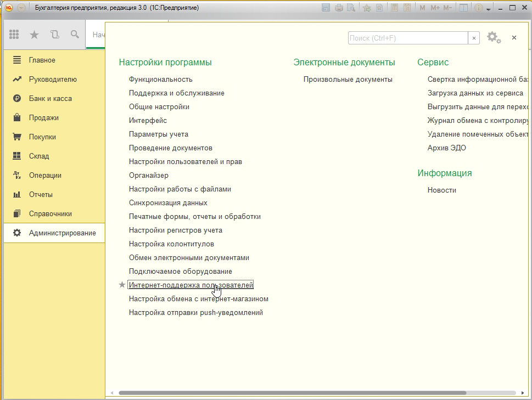Open Настройки работы с файлами
The width and height of the screenshot is (532, 400).
click(180, 189)
